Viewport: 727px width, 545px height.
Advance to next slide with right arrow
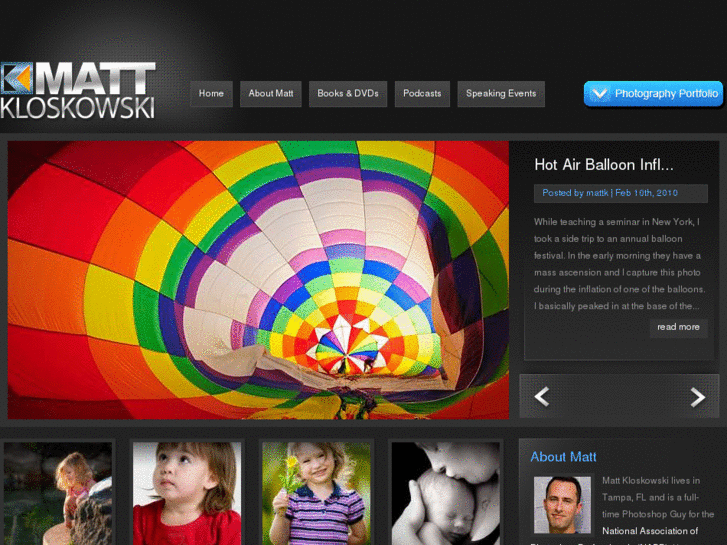click(x=697, y=397)
